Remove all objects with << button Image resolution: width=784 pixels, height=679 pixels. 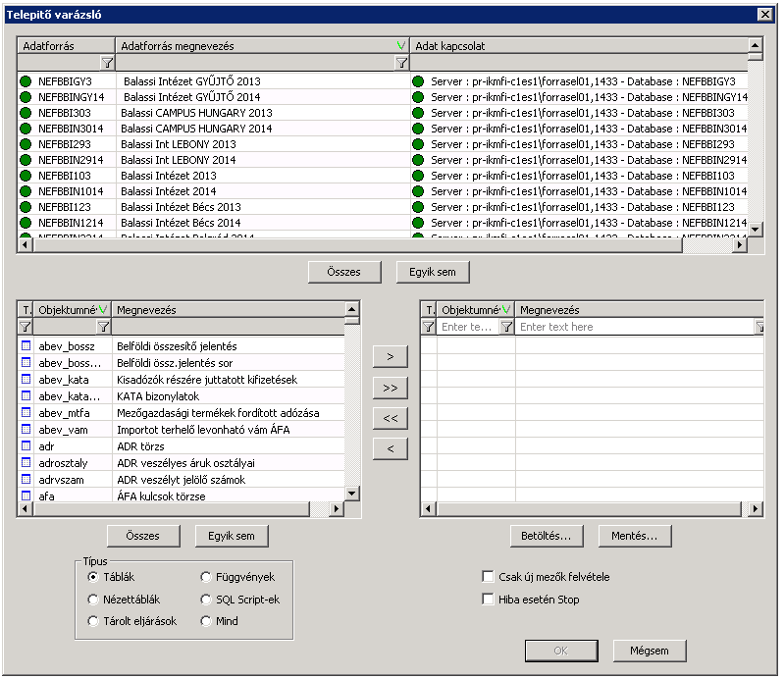390,419
